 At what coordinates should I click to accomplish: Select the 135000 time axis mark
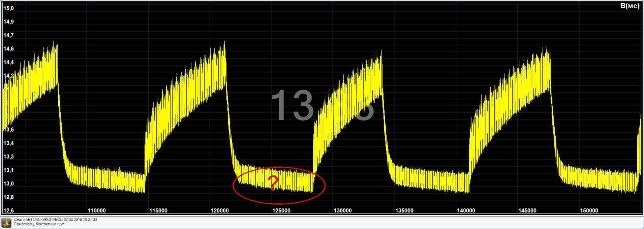click(x=404, y=211)
